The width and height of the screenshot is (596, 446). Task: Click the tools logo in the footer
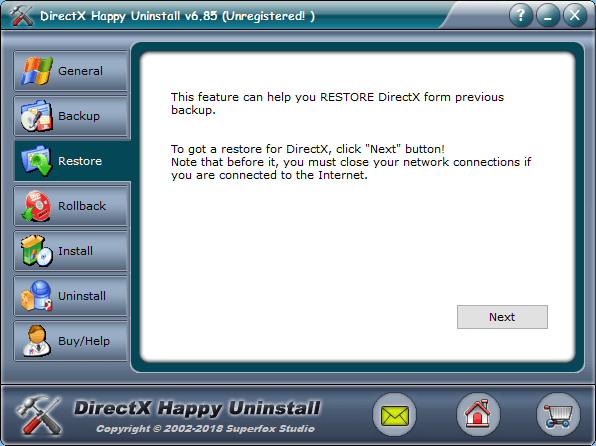pyautogui.click(x=38, y=415)
